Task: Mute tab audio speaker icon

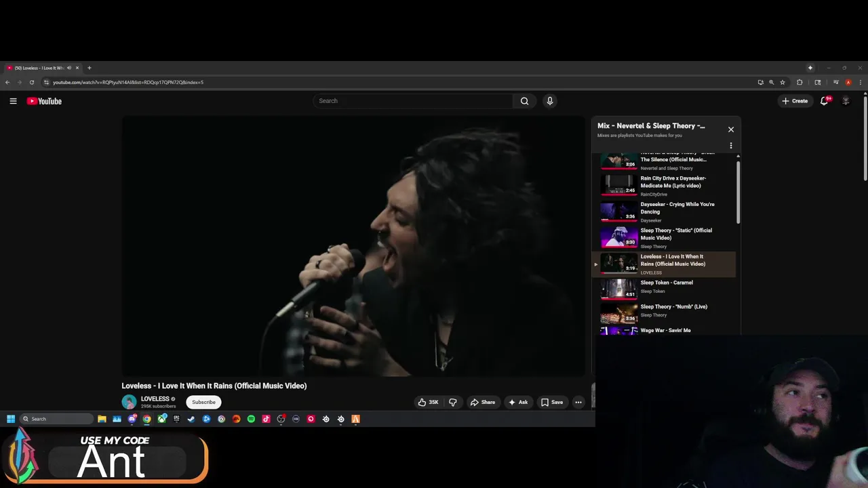Action: point(69,68)
